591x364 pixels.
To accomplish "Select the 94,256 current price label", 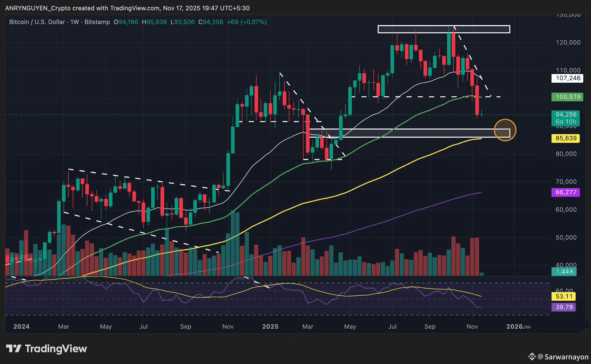I will [x=566, y=115].
